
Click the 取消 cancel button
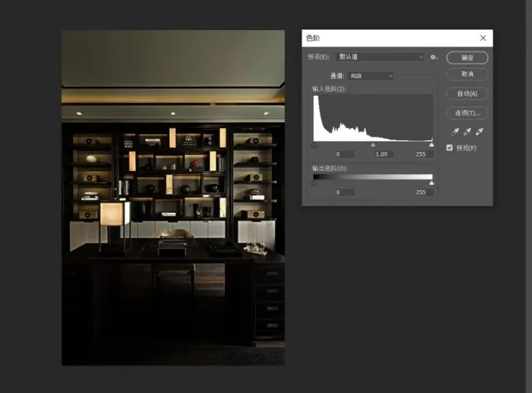click(467, 74)
